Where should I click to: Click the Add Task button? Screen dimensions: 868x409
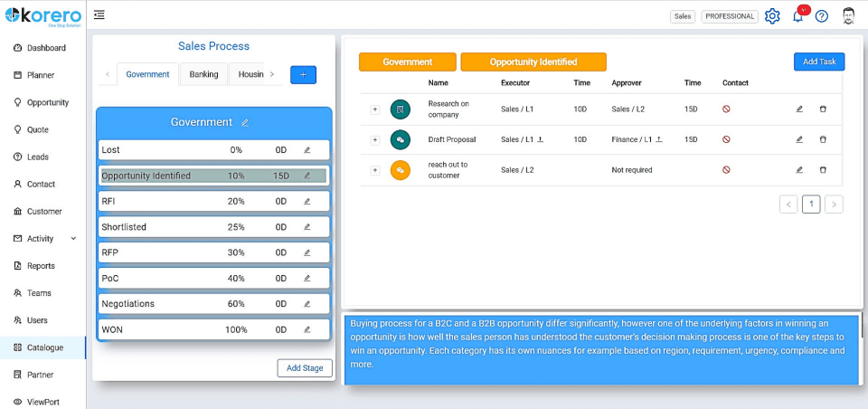[818, 62]
